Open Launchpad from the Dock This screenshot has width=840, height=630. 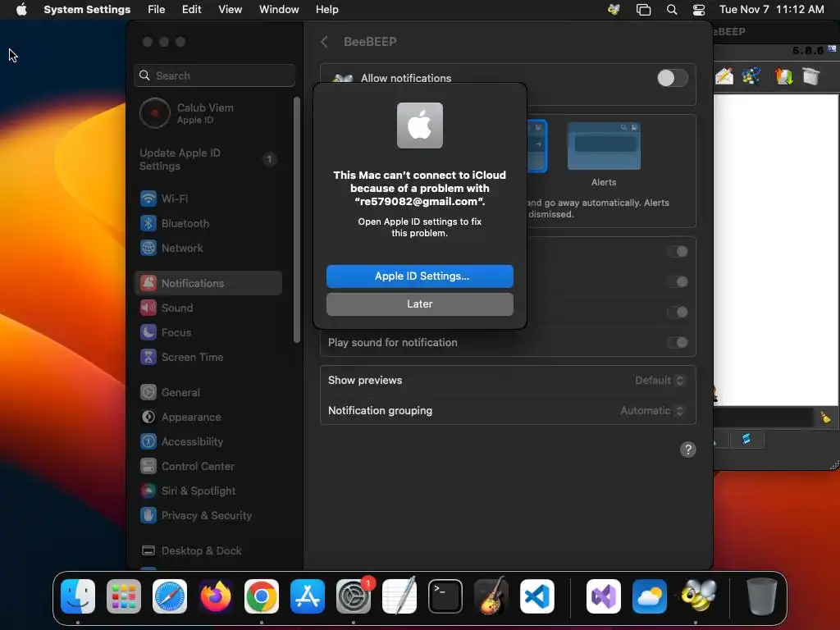click(x=124, y=596)
